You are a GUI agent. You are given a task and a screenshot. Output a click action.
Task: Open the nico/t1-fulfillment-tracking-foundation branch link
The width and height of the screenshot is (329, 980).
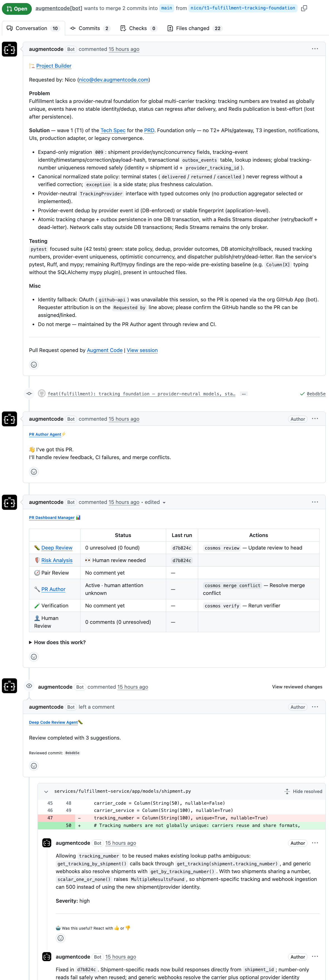[243, 8]
